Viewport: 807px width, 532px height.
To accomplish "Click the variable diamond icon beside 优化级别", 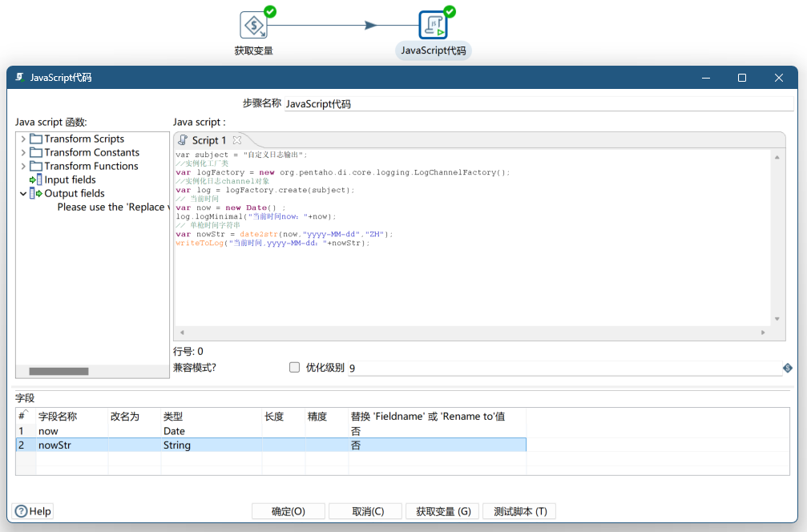I will (787, 368).
